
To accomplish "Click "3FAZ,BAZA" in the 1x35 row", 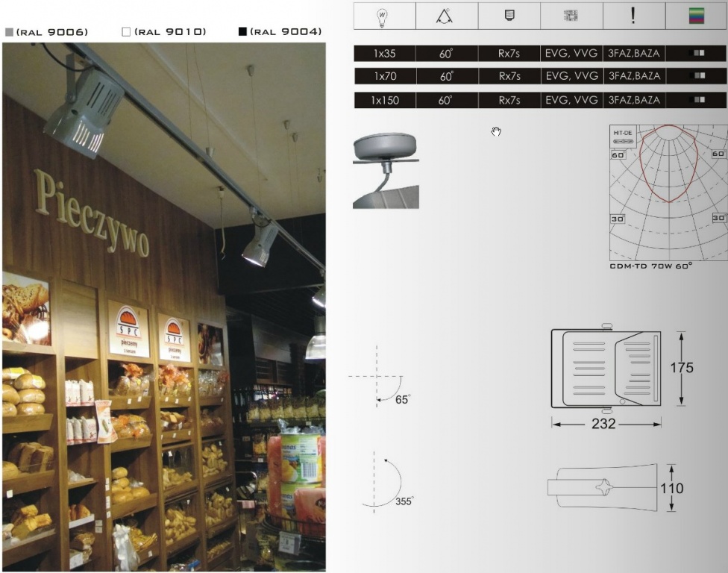I will pos(634,54).
